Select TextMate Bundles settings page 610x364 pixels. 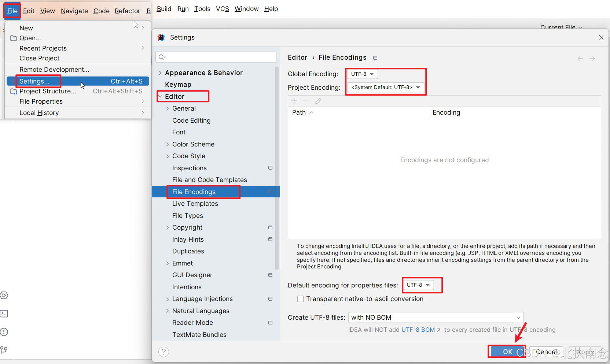[x=199, y=335]
